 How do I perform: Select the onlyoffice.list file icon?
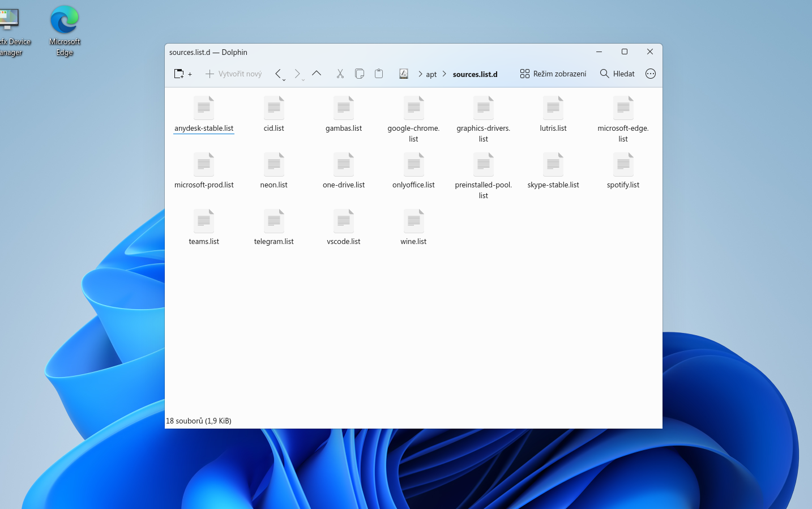pyautogui.click(x=414, y=164)
